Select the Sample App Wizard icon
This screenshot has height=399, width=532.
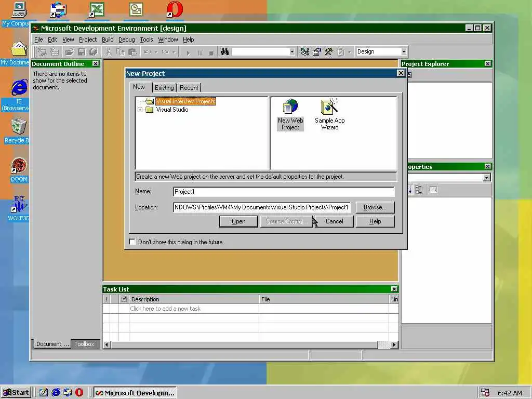click(x=329, y=115)
